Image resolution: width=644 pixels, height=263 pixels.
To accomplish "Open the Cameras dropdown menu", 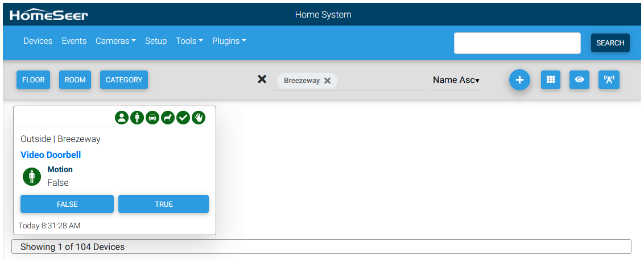I will click(x=115, y=41).
